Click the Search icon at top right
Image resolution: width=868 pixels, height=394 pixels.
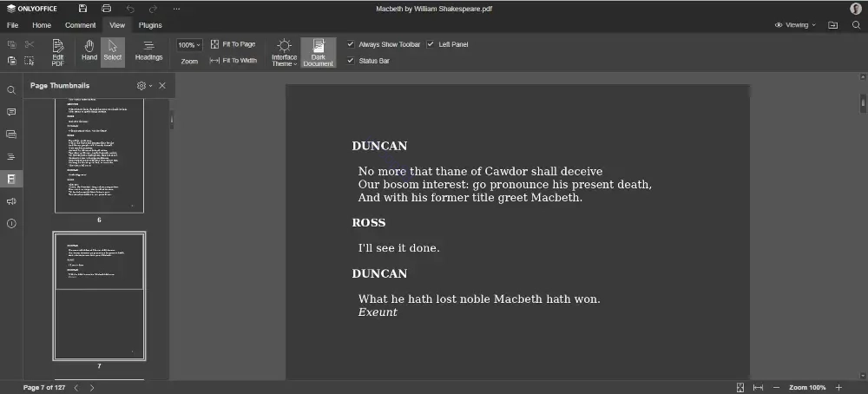857,25
